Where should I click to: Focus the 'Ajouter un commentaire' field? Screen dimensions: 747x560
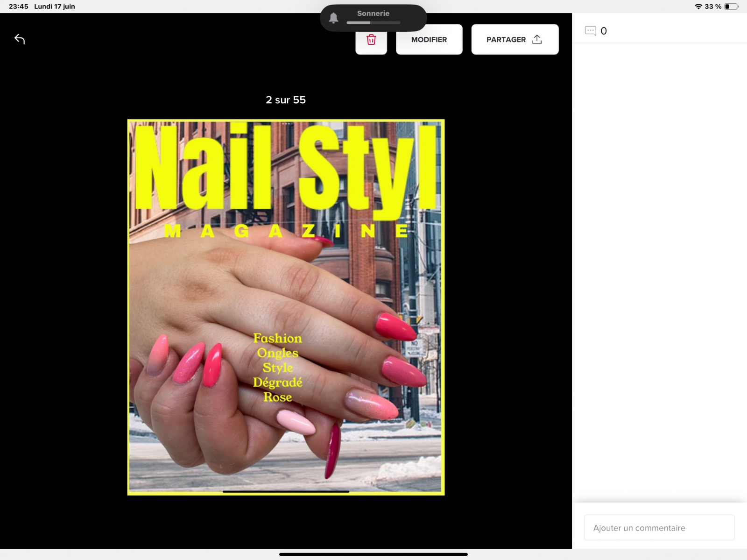(659, 528)
